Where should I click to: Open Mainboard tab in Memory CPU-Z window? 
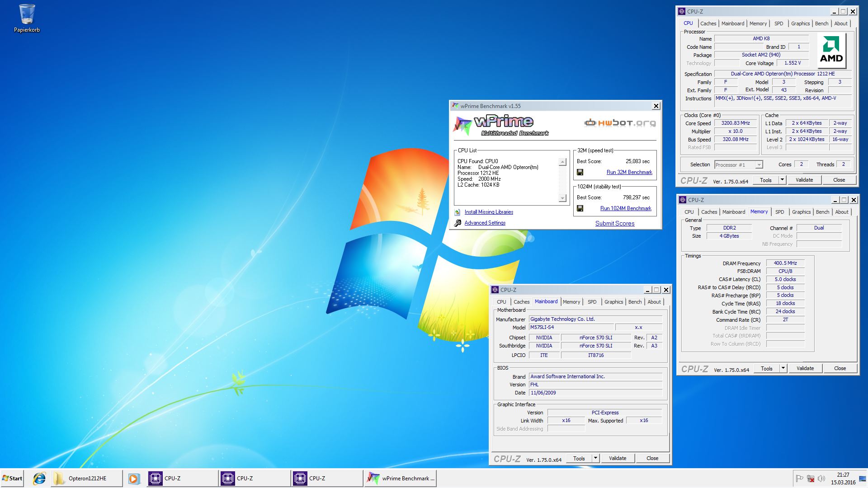click(x=733, y=212)
